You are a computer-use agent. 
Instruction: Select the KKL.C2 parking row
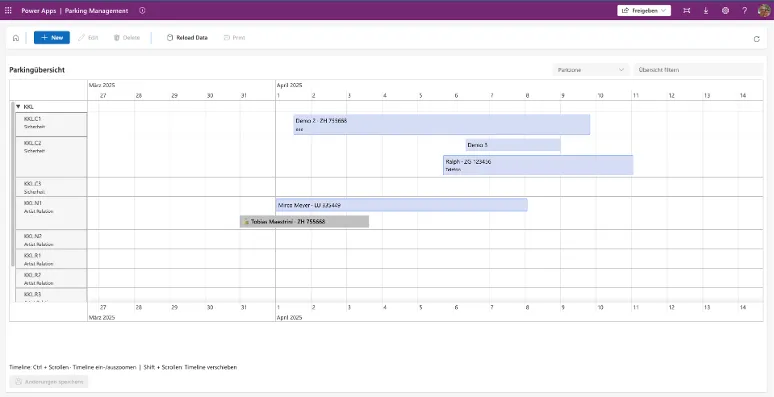51,157
